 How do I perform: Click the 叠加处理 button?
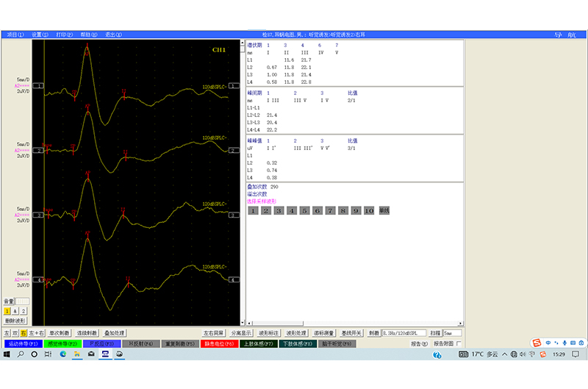[115, 333]
